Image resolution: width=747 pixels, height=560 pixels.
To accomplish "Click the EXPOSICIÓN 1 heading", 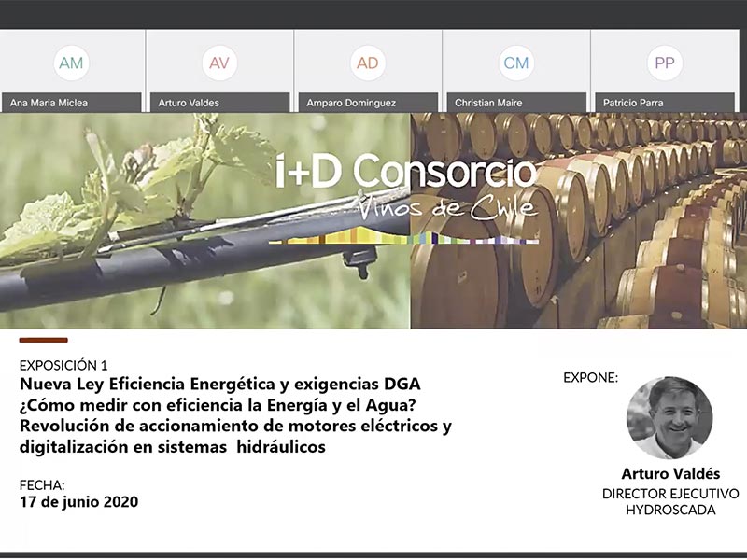I will click(63, 366).
